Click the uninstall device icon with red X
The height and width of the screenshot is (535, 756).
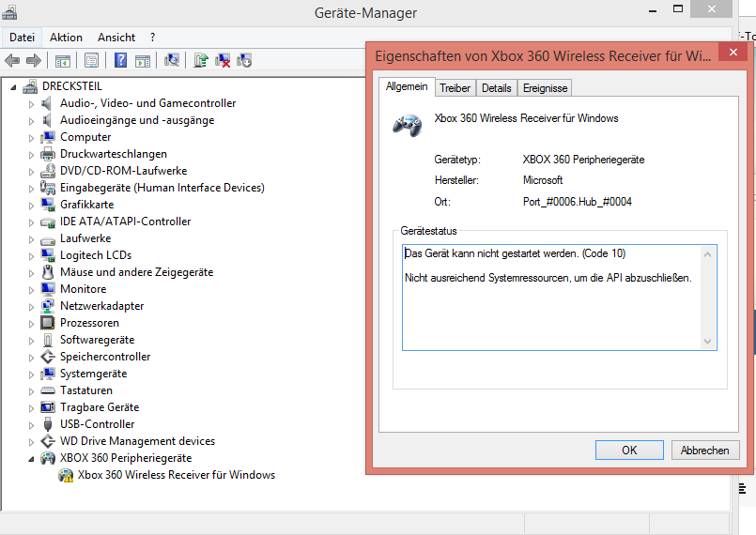click(223, 61)
